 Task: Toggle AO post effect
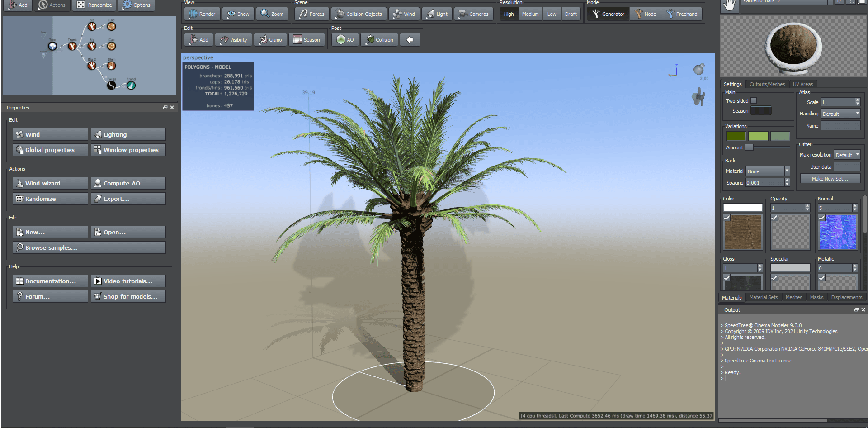pyautogui.click(x=345, y=40)
